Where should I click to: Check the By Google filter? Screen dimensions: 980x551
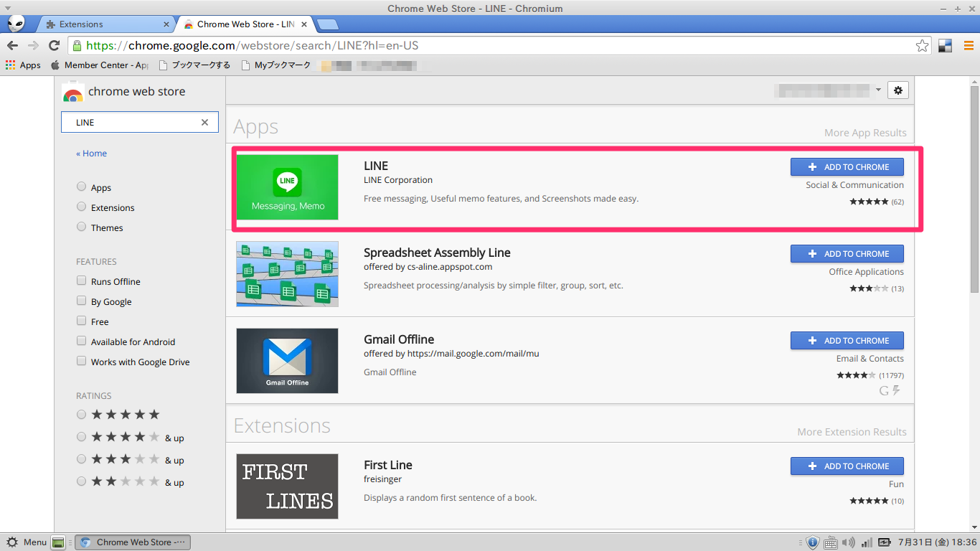[81, 301]
